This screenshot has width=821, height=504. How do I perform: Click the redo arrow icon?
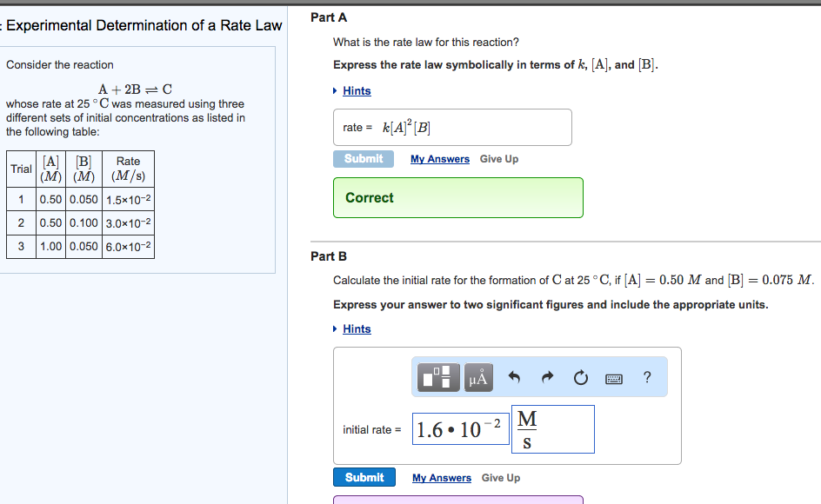coord(547,377)
